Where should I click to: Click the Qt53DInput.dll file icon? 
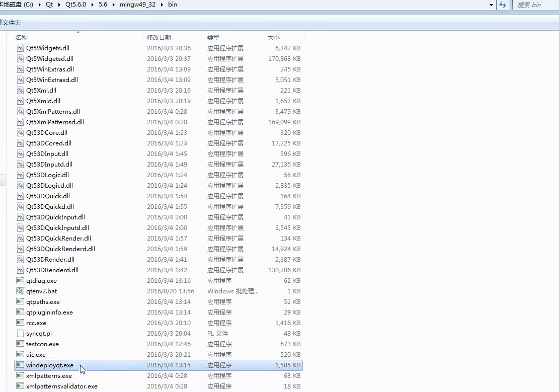20,154
